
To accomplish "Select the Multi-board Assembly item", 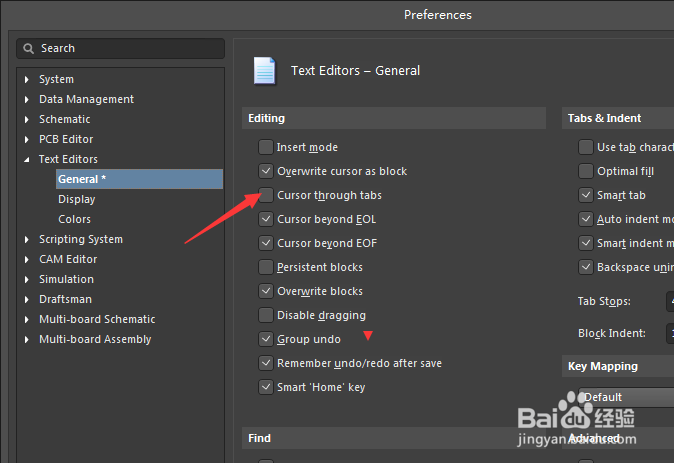I will [95, 339].
